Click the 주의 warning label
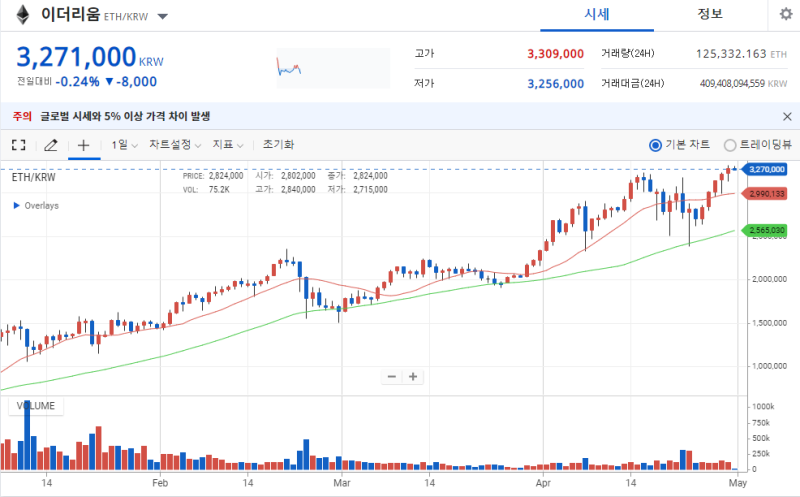800x497 pixels. 22,116
